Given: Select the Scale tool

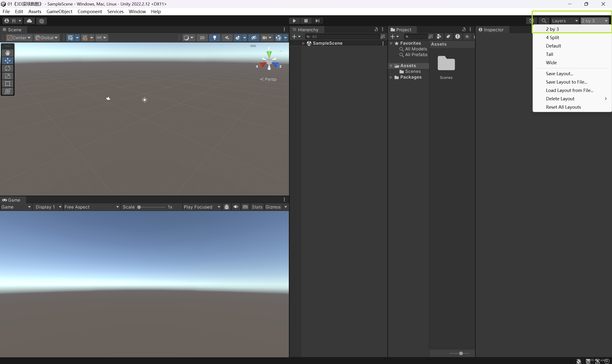Looking at the screenshot, I should (x=8, y=76).
